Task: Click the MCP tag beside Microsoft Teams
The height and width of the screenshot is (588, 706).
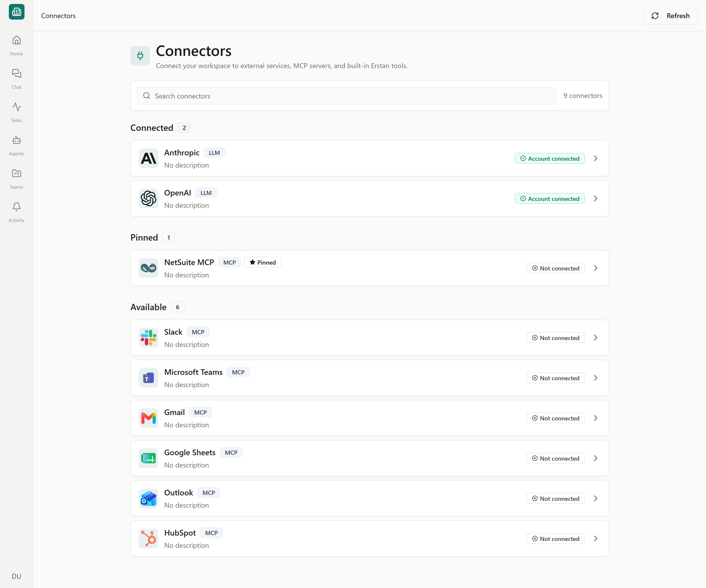Action: point(238,372)
